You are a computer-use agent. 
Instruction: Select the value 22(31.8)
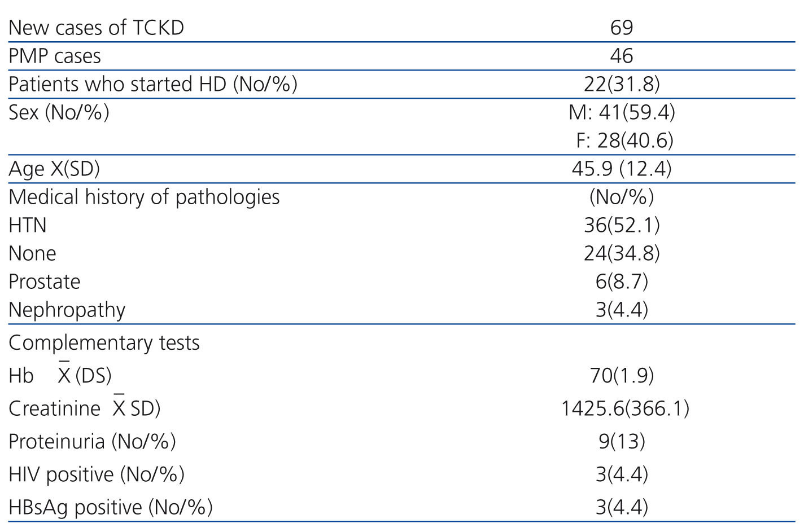(621, 84)
